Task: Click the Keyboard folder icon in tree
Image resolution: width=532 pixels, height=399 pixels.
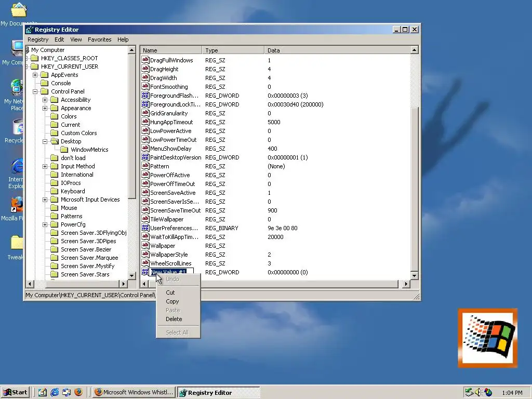Action: (x=55, y=191)
